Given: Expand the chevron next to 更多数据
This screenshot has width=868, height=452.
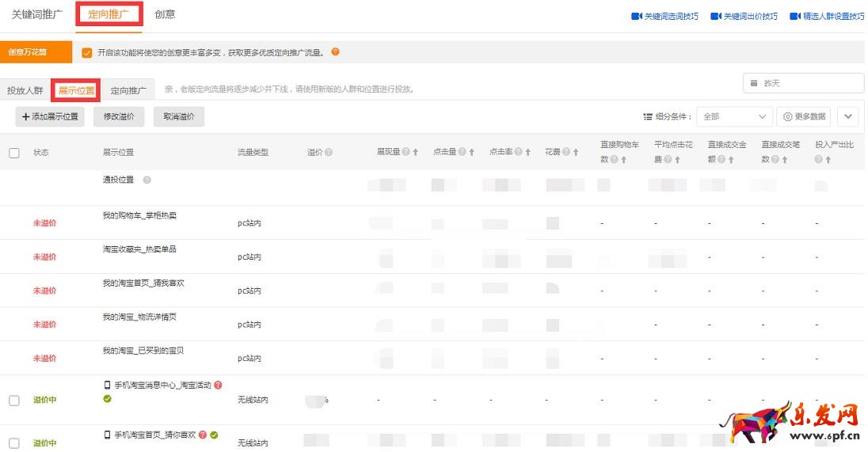Looking at the screenshot, I should click(847, 116).
